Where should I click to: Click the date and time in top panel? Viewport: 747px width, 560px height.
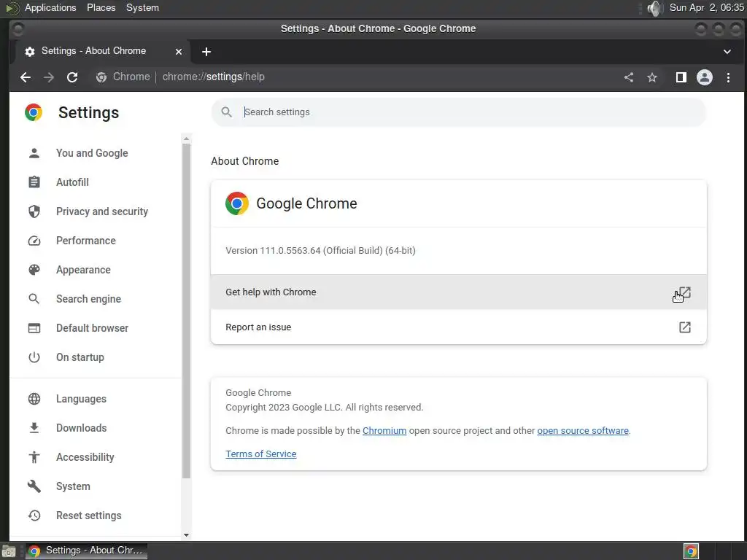click(706, 7)
